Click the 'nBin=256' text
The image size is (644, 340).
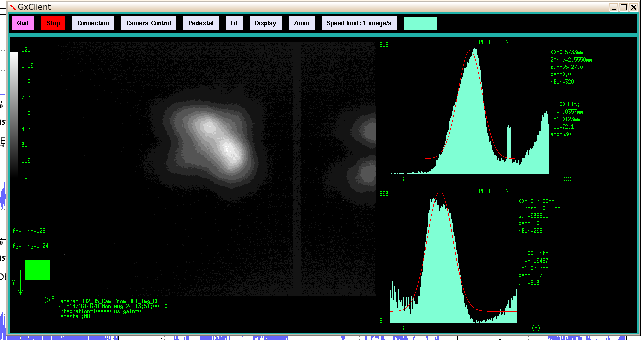tap(530, 231)
